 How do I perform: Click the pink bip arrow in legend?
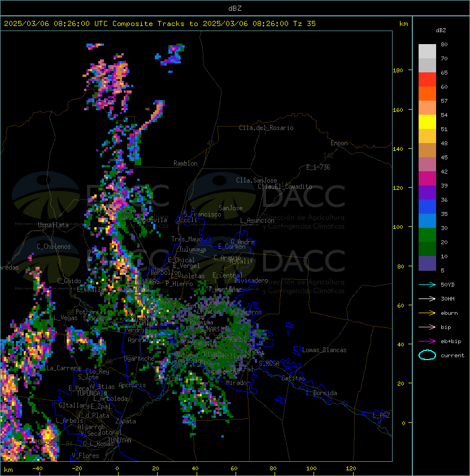click(x=427, y=327)
